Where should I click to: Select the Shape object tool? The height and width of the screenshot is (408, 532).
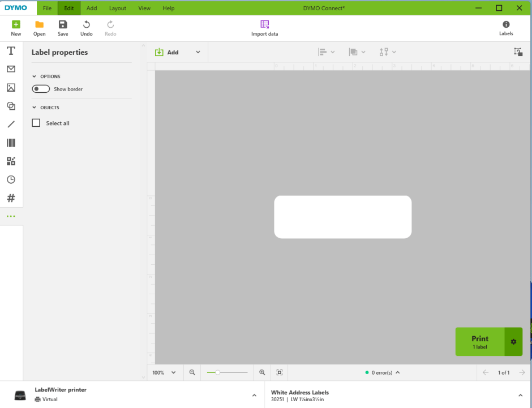(11, 106)
